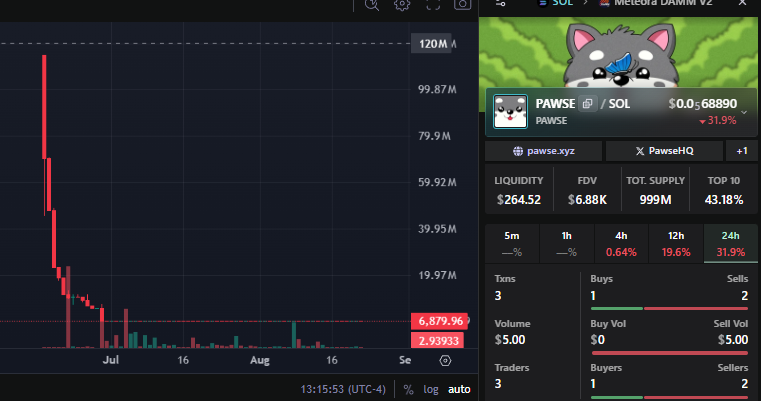The height and width of the screenshot is (401, 761).
Task: Open price axis settings hexagon icon
Action: click(x=445, y=361)
